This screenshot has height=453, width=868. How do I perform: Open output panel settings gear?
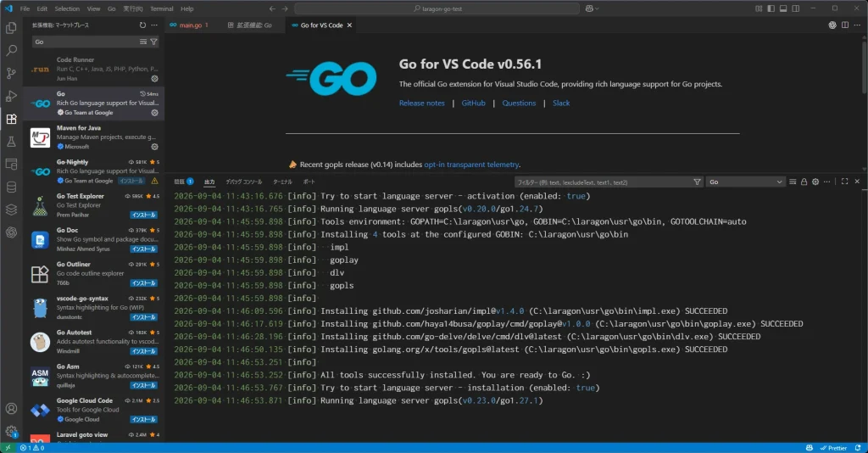point(815,182)
